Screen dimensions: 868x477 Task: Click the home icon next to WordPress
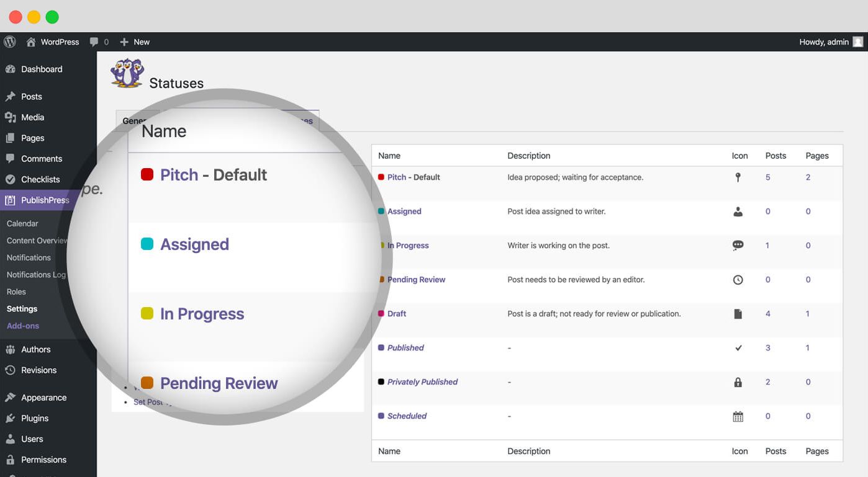(x=30, y=42)
